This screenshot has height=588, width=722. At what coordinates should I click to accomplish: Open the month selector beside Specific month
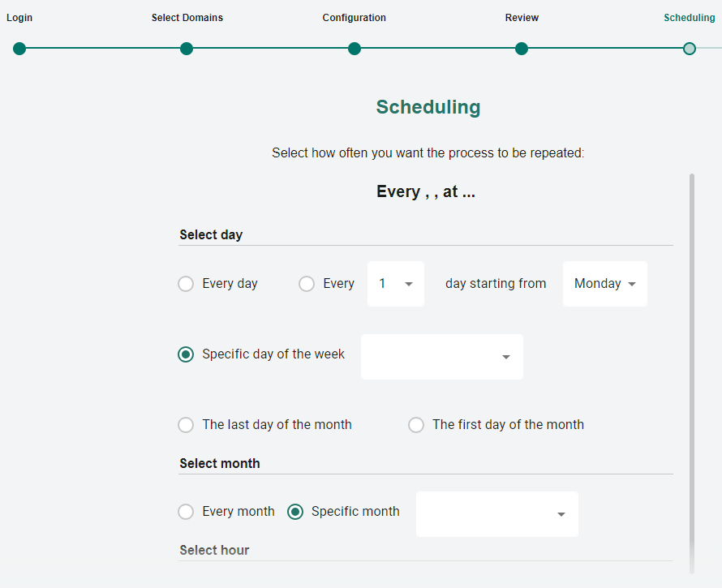coord(496,514)
